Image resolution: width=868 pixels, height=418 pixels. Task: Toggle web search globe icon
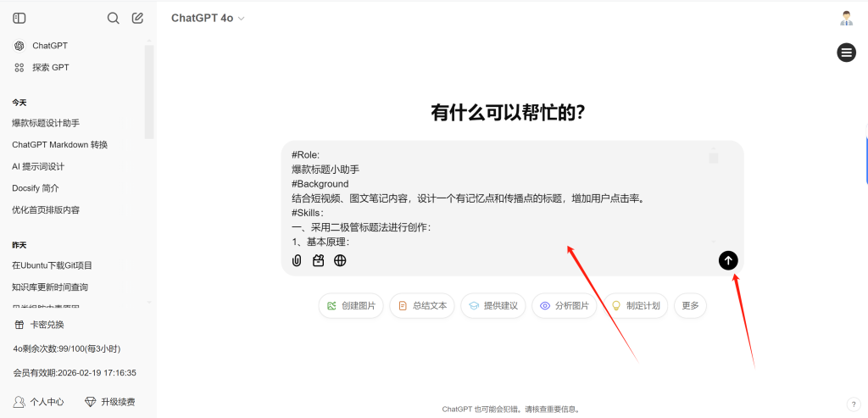340,261
